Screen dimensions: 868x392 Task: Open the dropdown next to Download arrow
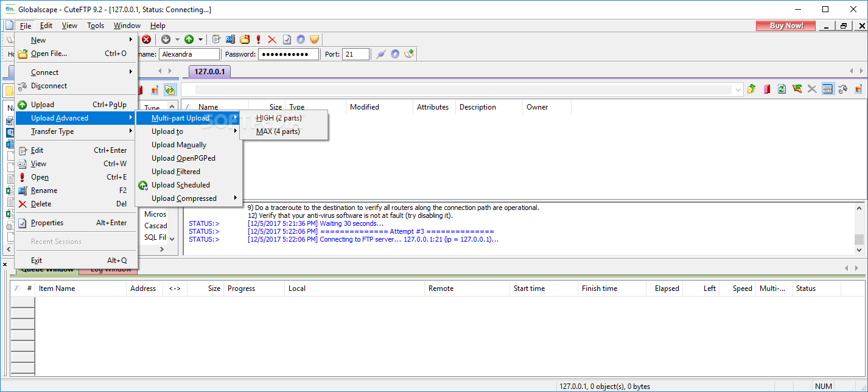click(177, 40)
